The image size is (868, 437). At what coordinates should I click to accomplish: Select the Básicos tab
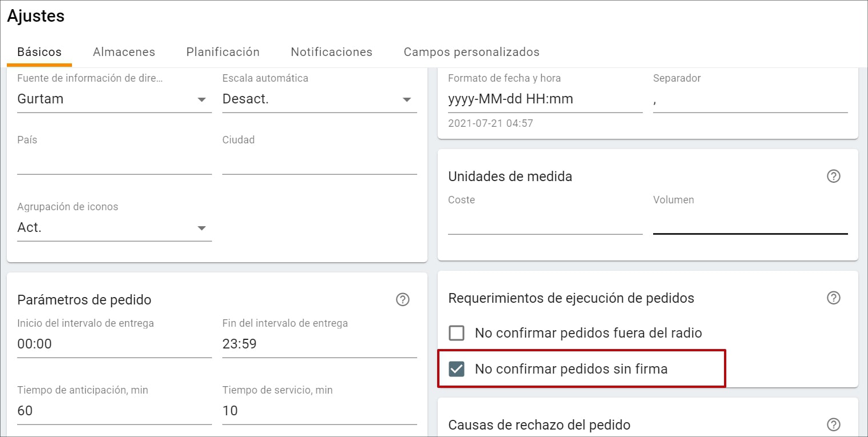pos(39,51)
